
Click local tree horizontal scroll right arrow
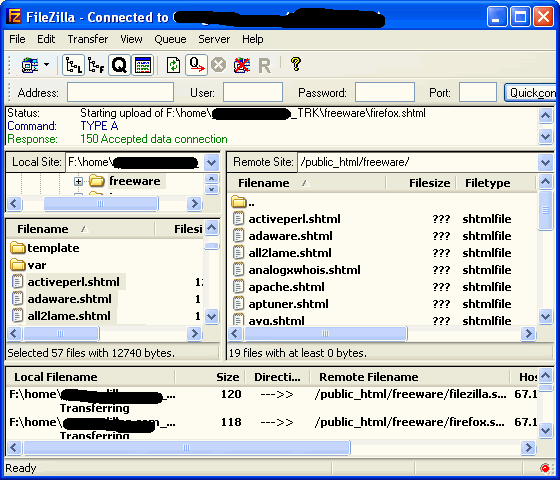coord(194,204)
